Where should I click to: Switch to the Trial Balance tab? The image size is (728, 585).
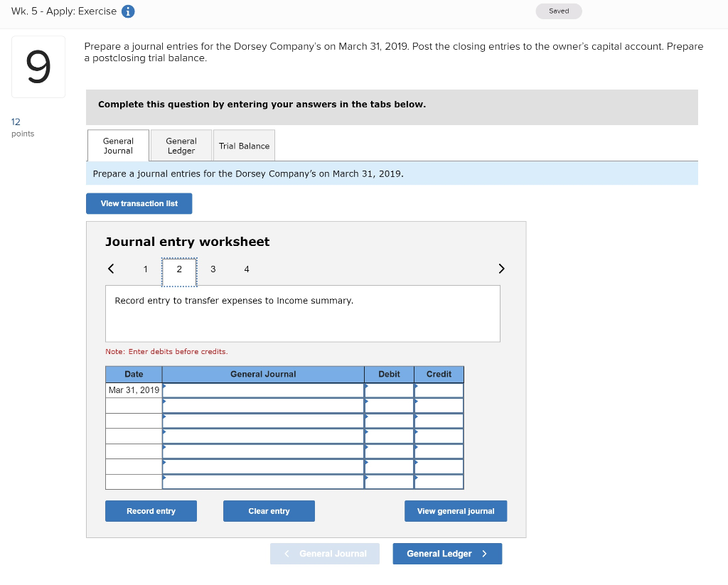pos(244,145)
